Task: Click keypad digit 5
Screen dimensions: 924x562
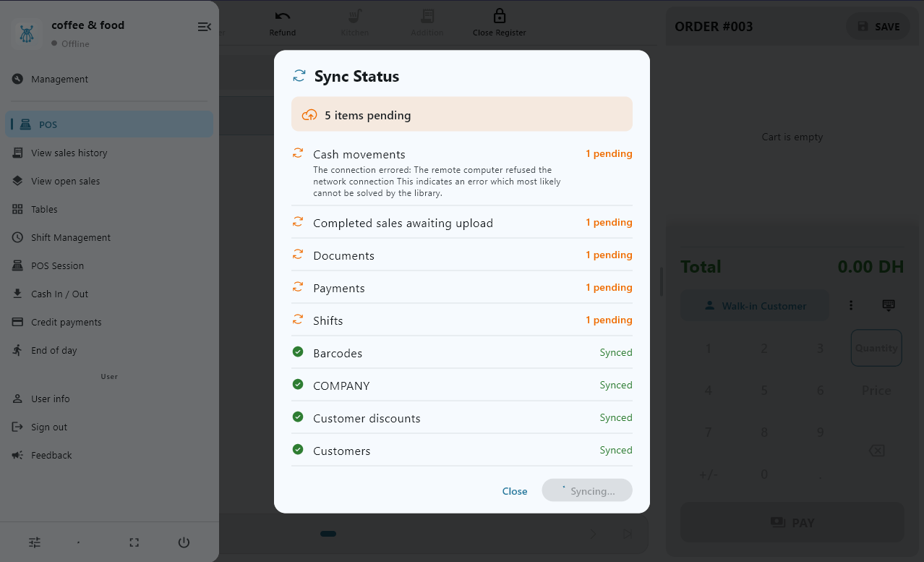Action: coord(764,391)
